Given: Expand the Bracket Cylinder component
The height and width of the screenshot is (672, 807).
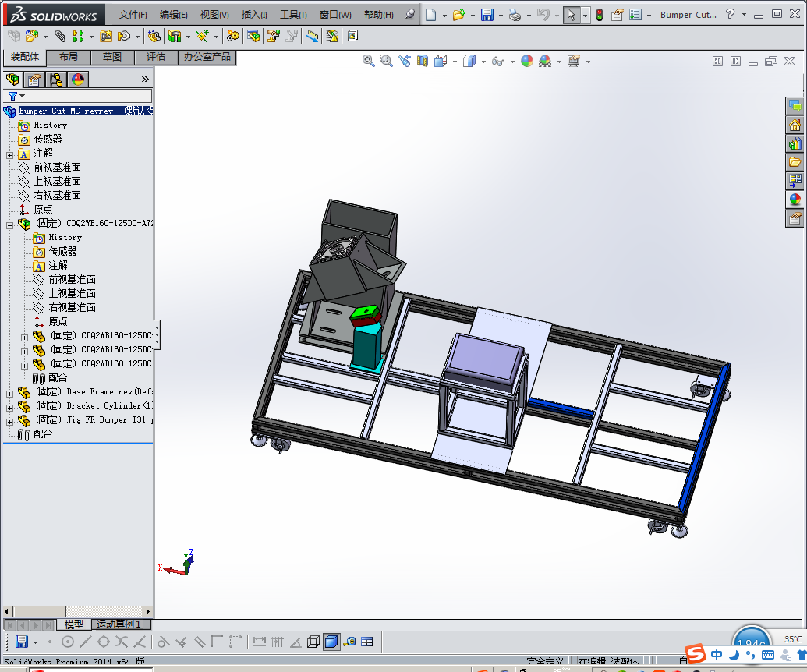Looking at the screenshot, I should pyautogui.click(x=9, y=408).
